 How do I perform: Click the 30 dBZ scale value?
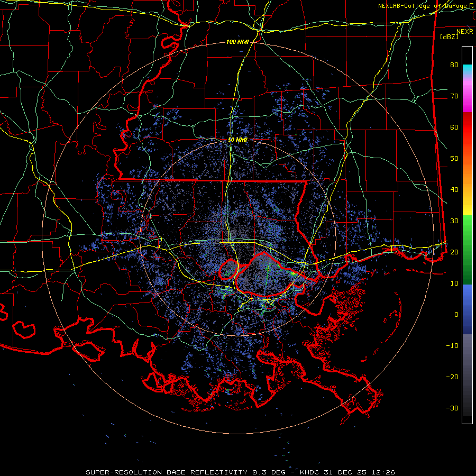pos(454,221)
